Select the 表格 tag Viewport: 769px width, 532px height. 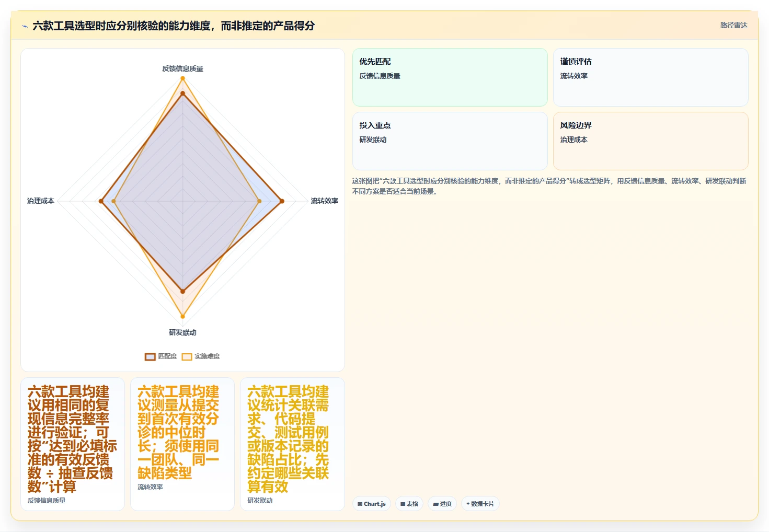[x=409, y=504]
